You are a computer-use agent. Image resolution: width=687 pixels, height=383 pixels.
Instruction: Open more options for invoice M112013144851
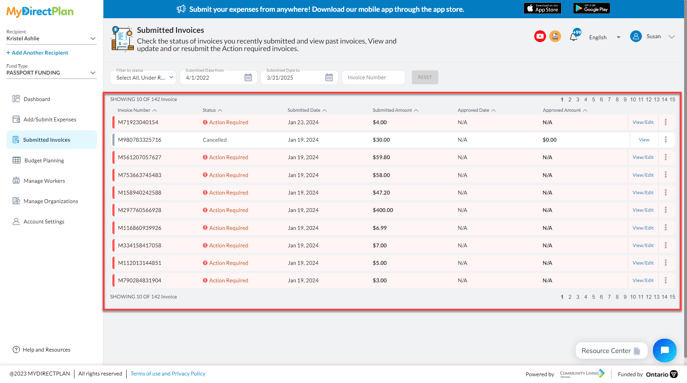point(666,263)
